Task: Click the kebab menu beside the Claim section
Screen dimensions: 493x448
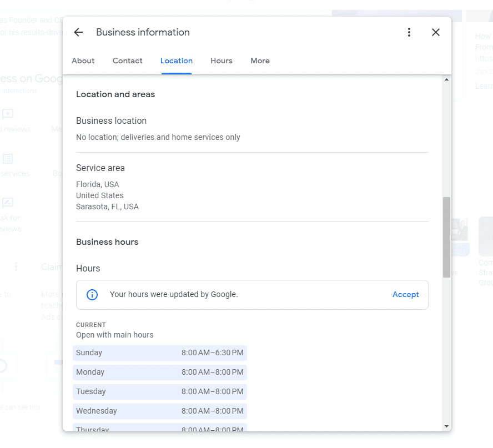Action: pos(15,266)
